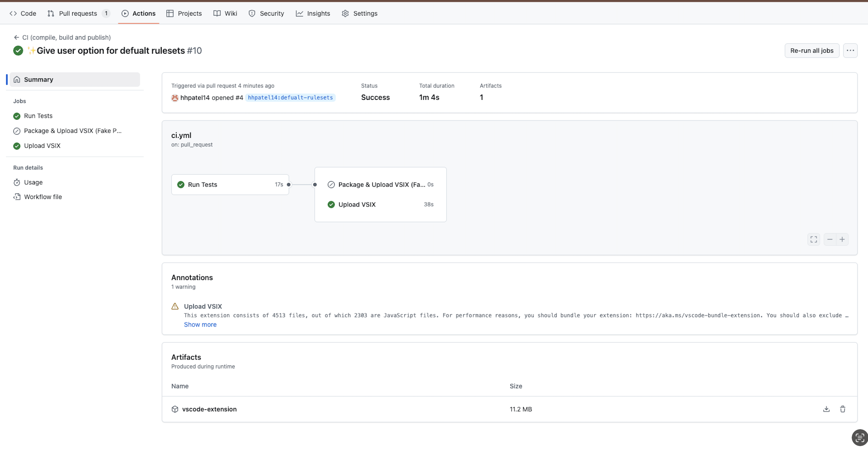
Task: Open the hhpatel14:defualt-rulesets branch link
Action: 290,97
